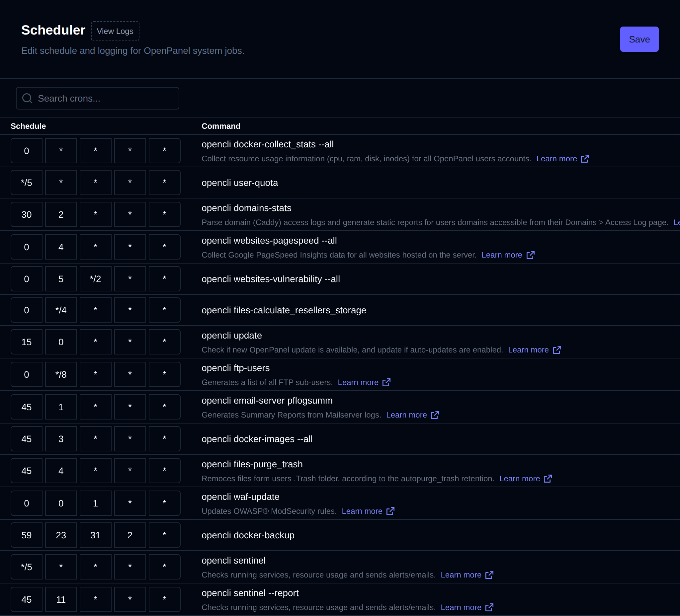Select the 'opencli user-quota' command text
680x616 pixels.
(240, 183)
